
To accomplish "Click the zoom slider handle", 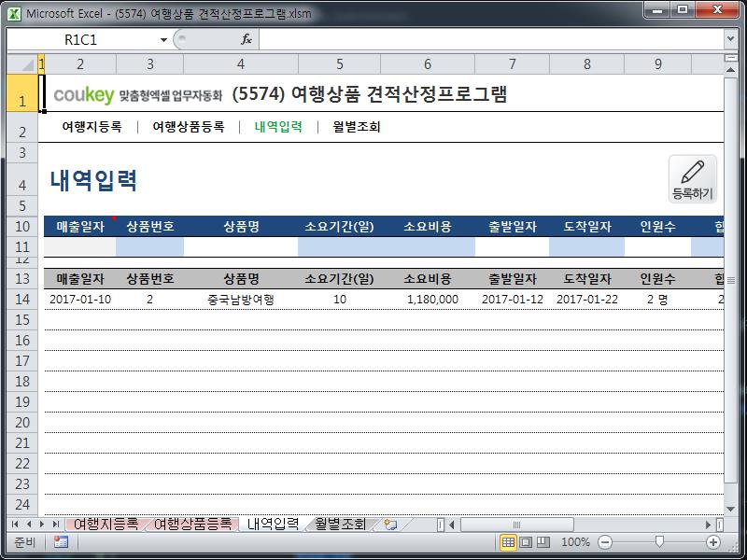I will click(659, 541).
